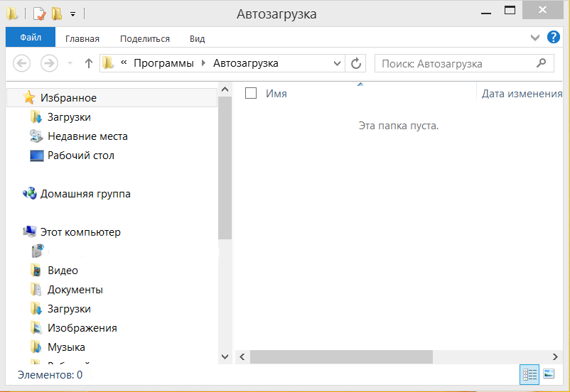Refresh the Автозагрузка folder

(x=355, y=63)
